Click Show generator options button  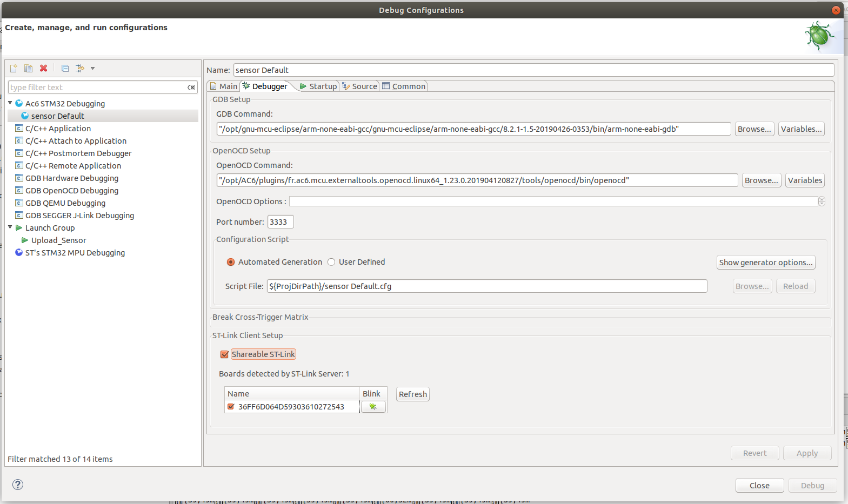coord(765,263)
